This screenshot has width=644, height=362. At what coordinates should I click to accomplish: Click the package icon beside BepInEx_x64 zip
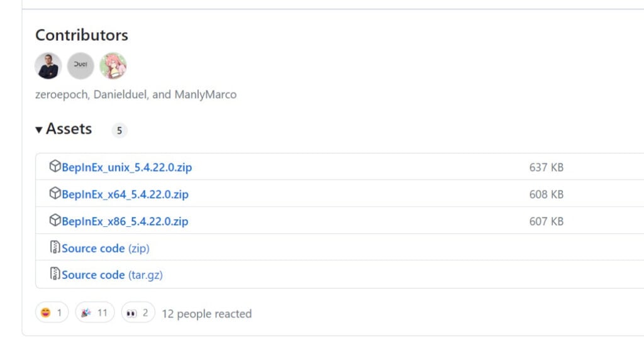point(55,194)
